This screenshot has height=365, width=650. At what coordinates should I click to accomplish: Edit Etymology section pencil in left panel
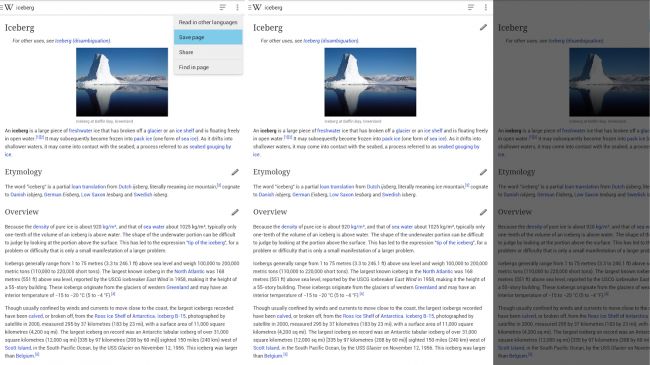(x=235, y=172)
